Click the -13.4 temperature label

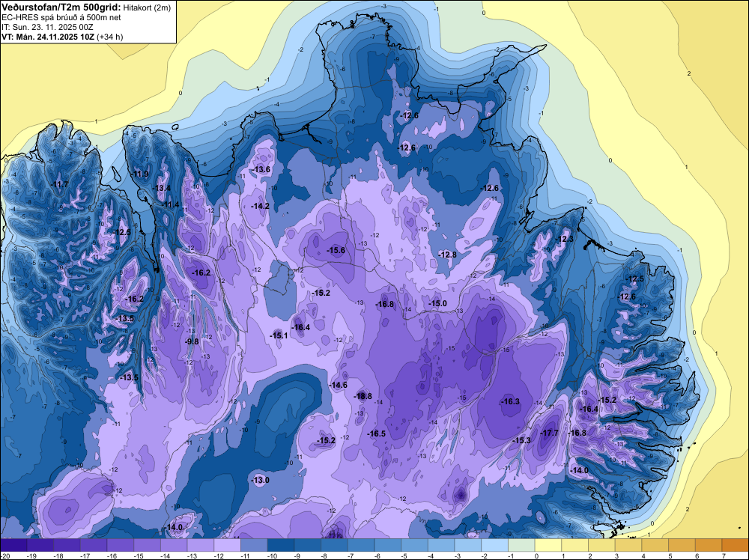(162, 188)
